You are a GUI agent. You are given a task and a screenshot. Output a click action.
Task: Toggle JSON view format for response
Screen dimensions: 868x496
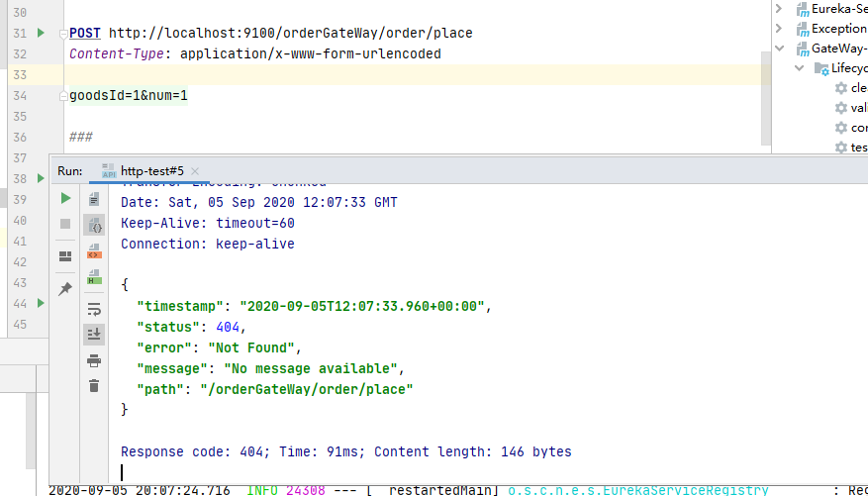[94, 226]
